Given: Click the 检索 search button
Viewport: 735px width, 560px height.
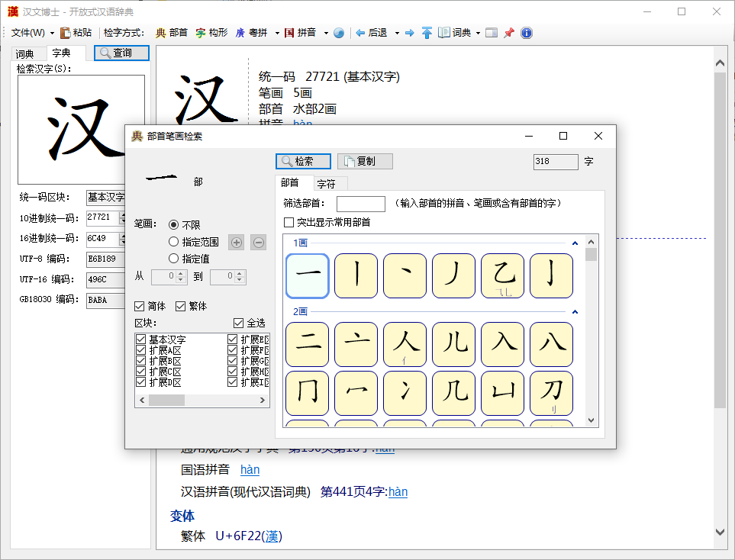Looking at the screenshot, I should [303, 162].
